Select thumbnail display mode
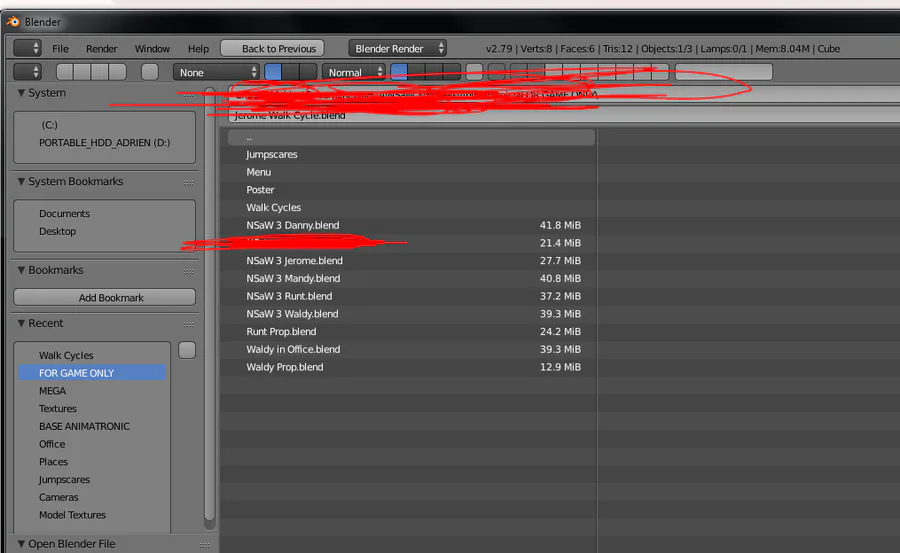The width and height of the screenshot is (900, 553). point(308,72)
